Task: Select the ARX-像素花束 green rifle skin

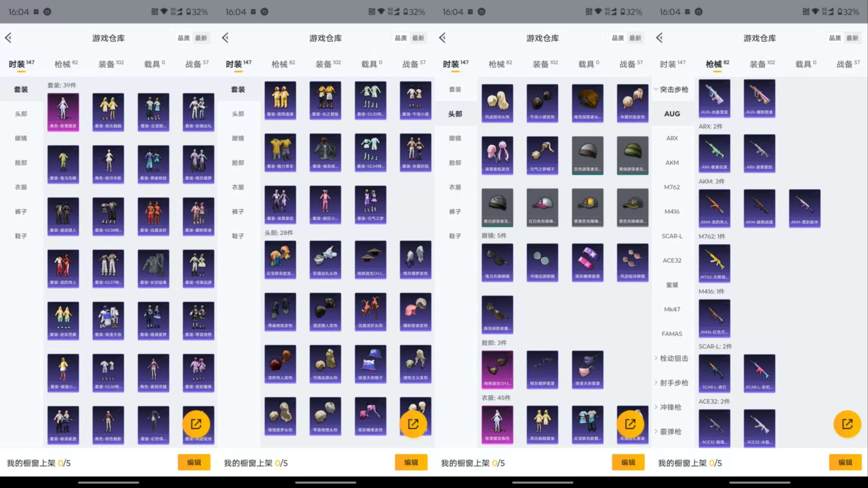Action: 714,153
